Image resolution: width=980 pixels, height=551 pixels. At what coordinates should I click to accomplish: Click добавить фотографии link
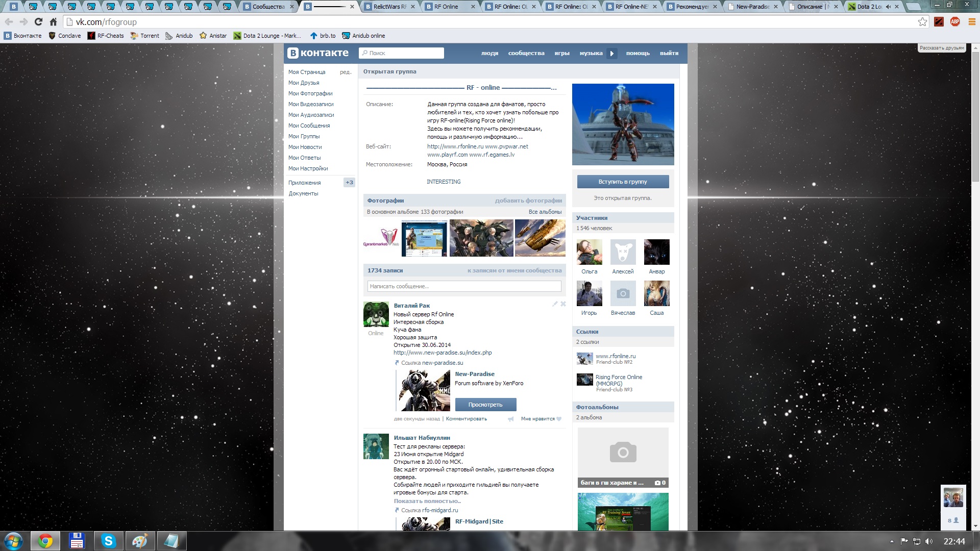pos(528,201)
